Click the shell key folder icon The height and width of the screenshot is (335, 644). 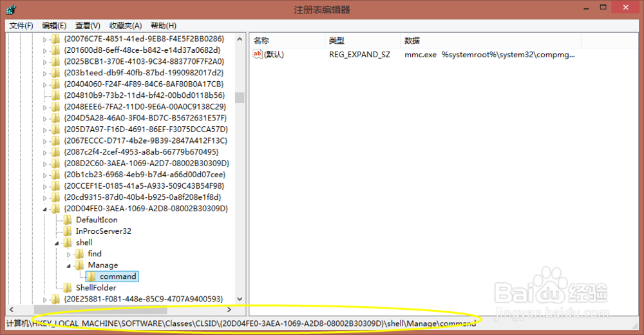click(x=68, y=242)
